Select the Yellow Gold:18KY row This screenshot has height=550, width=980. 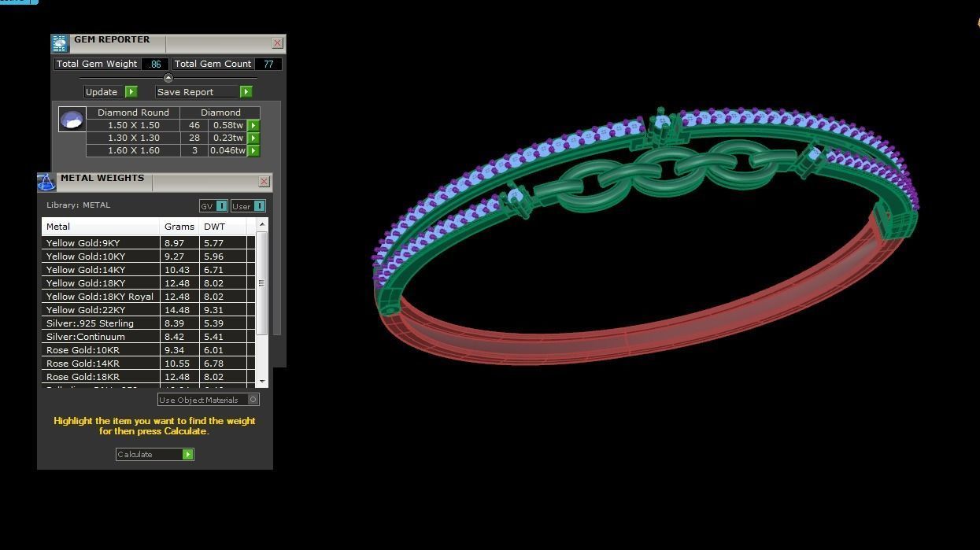click(148, 283)
